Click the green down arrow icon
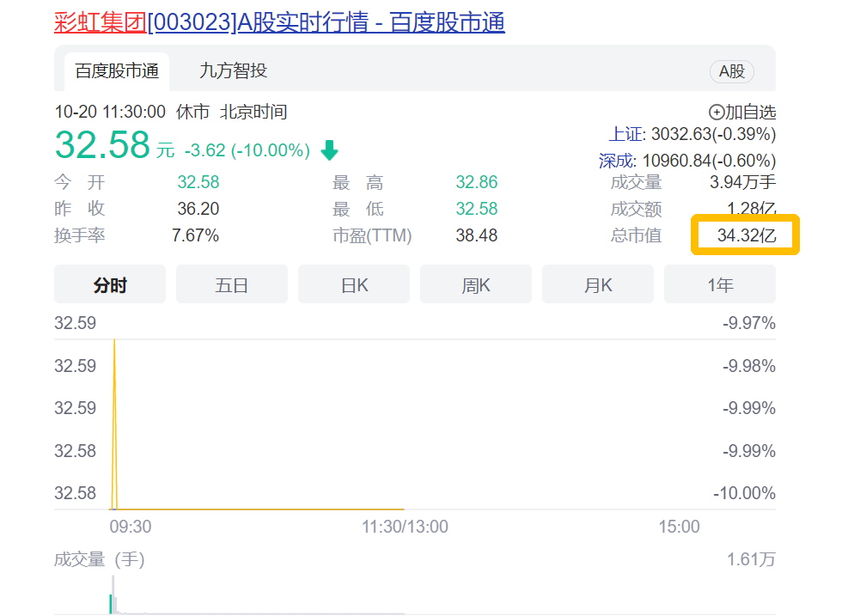848x616 pixels. pyautogui.click(x=329, y=150)
